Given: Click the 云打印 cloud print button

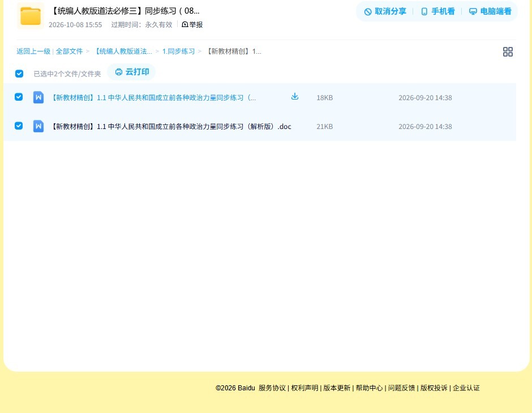Looking at the screenshot, I should pos(132,72).
